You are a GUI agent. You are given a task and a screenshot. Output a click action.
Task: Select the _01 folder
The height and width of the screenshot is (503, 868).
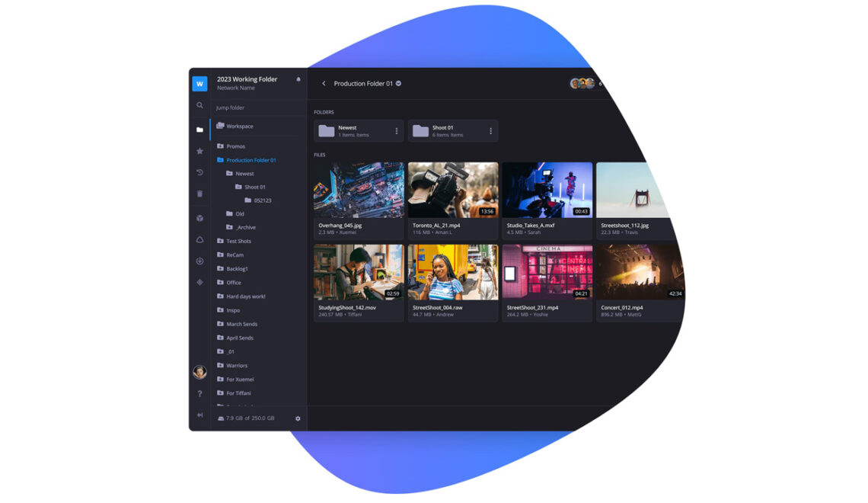pos(226,352)
